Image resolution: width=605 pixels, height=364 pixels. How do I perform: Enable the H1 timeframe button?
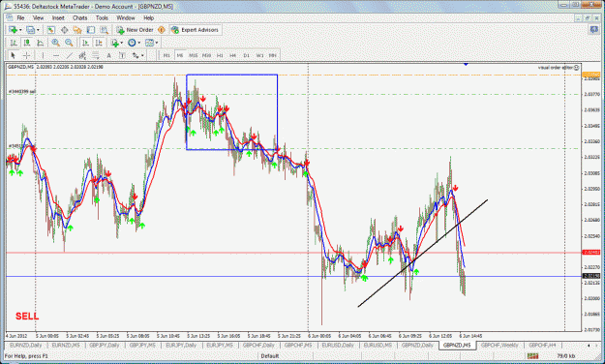pos(220,55)
